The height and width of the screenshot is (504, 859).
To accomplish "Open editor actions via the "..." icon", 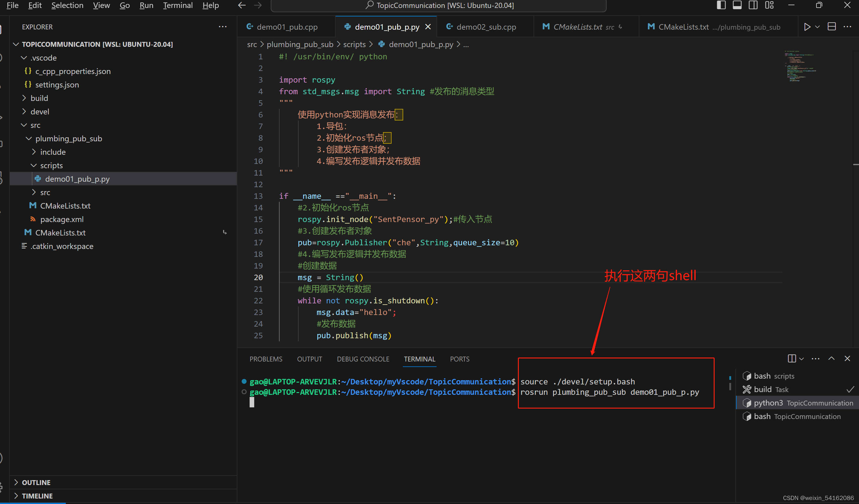I will tap(848, 27).
